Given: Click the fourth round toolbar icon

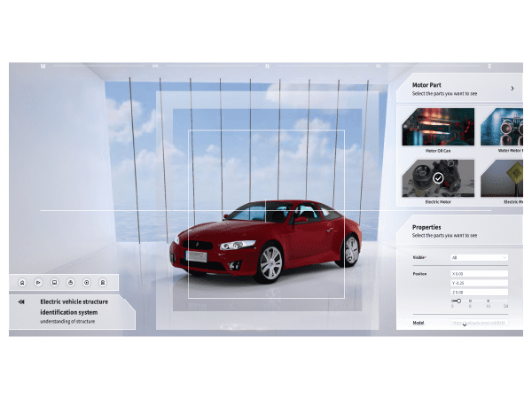Looking at the screenshot, I should point(71,282).
